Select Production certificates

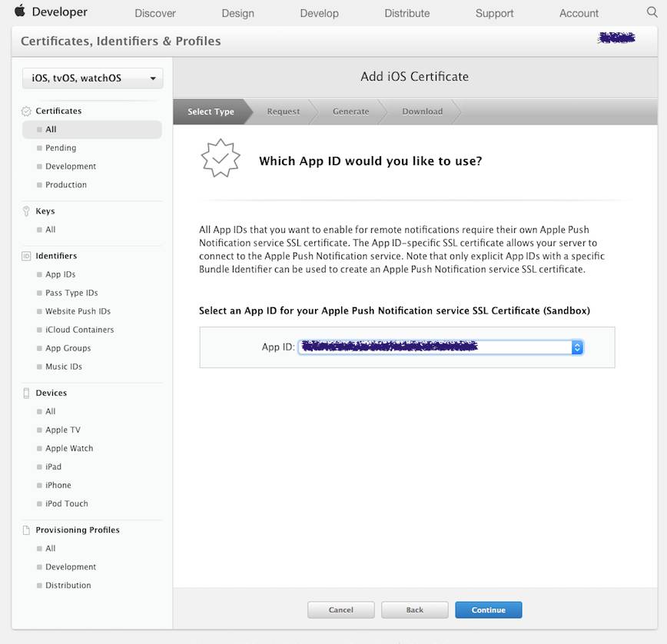pos(66,184)
